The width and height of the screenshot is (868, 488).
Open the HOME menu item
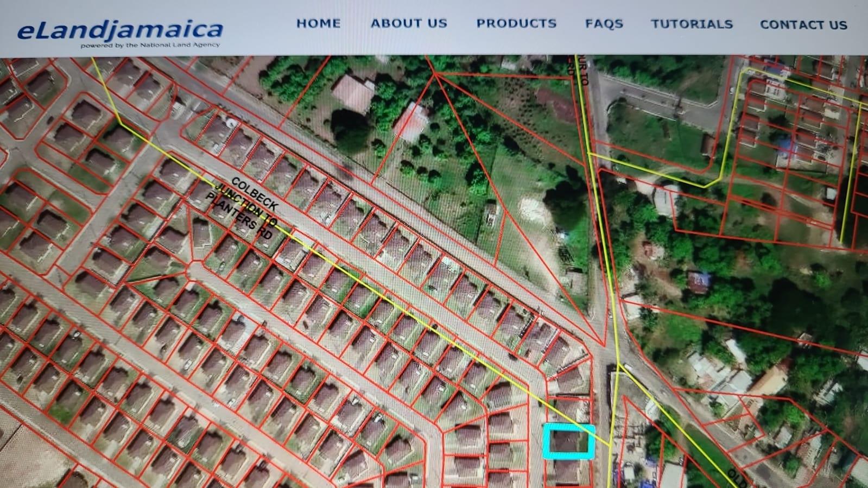pyautogui.click(x=318, y=23)
